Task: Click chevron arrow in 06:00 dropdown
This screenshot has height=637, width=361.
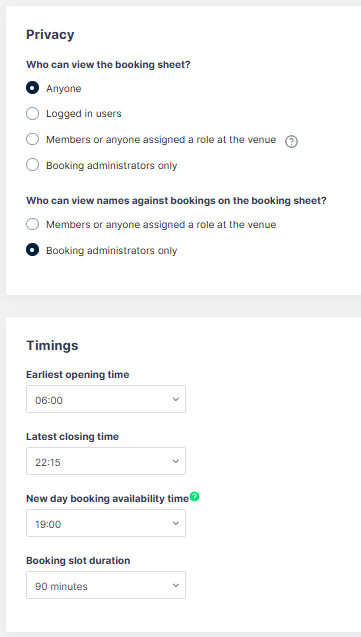Action: [x=175, y=399]
